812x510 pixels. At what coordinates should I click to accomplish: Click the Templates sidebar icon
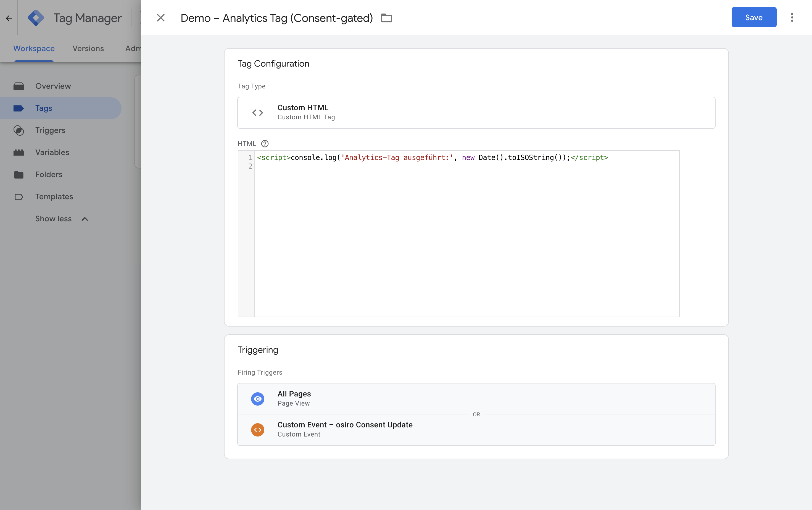click(x=19, y=197)
